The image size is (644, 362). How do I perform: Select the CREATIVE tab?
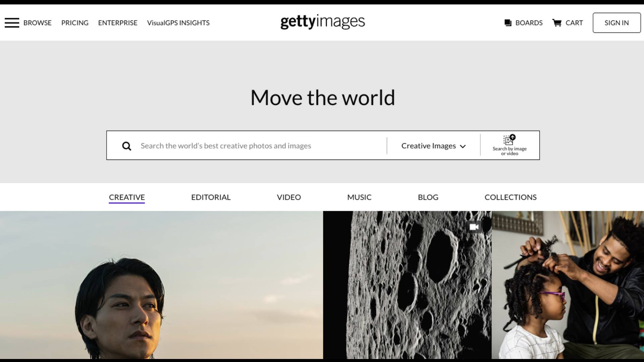127,197
